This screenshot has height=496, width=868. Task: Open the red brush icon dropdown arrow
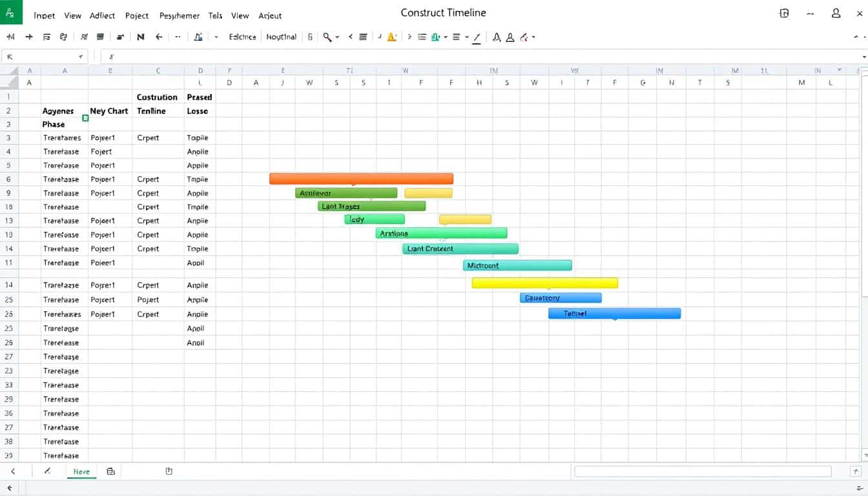pos(533,37)
